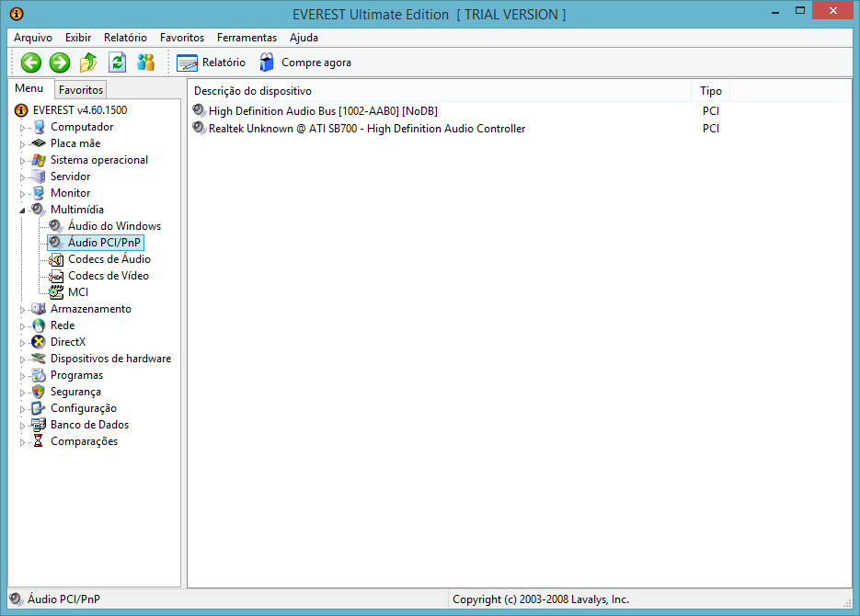Viewport: 860px width, 616px height.
Task: Collapse the Multimídia tree node
Action: pos(22,211)
